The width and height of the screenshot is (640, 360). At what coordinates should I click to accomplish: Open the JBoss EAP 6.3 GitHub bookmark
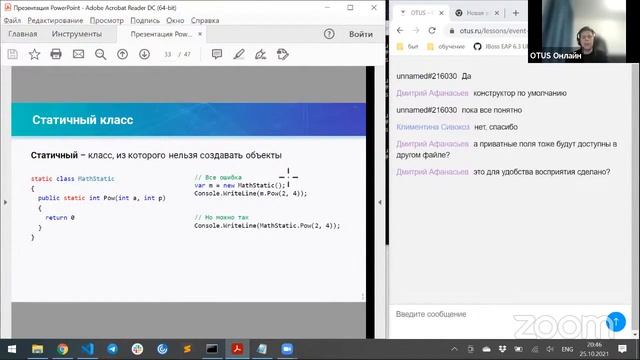coord(500,47)
